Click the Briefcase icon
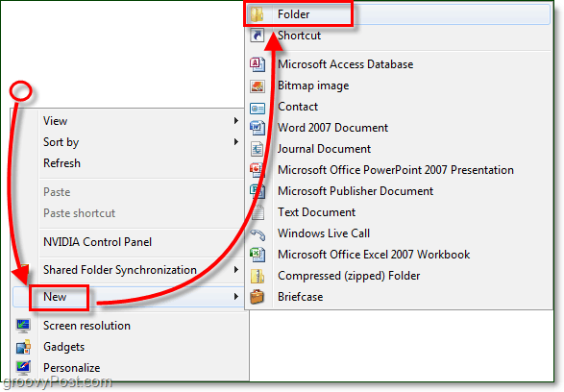 257,297
